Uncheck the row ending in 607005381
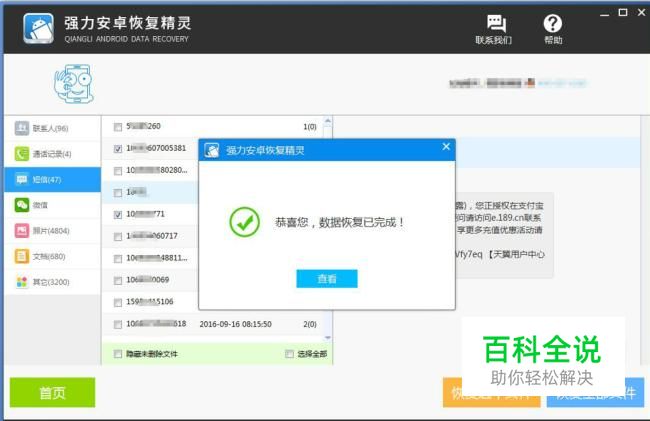650x421 pixels. [118, 149]
